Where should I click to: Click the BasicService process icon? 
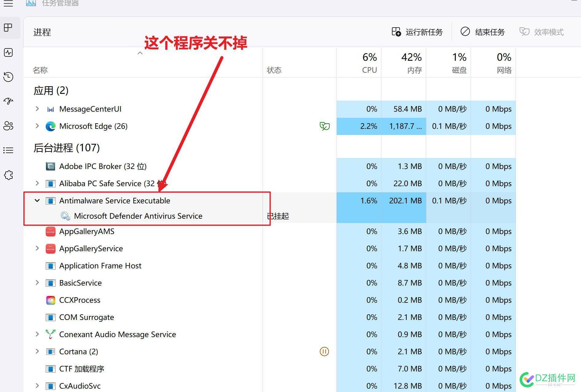pos(51,283)
